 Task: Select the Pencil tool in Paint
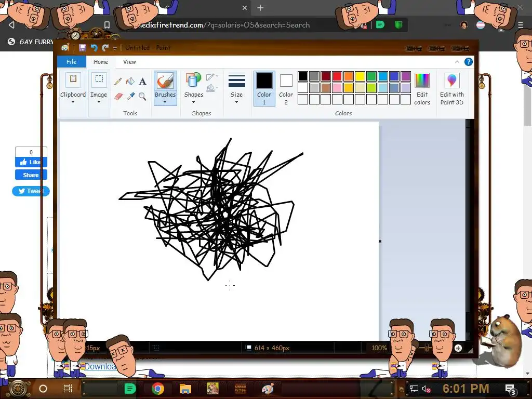[x=118, y=82]
